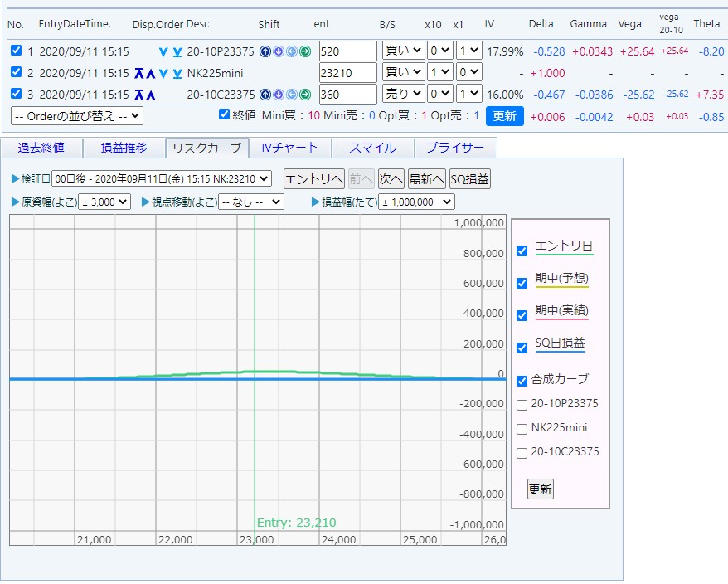Open IVチャート tab

click(x=290, y=148)
